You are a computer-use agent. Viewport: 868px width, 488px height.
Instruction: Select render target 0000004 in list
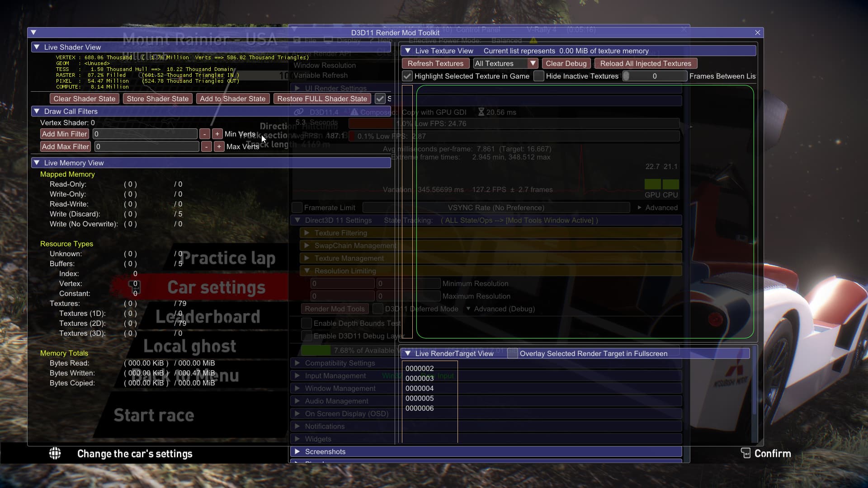point(420,389)
